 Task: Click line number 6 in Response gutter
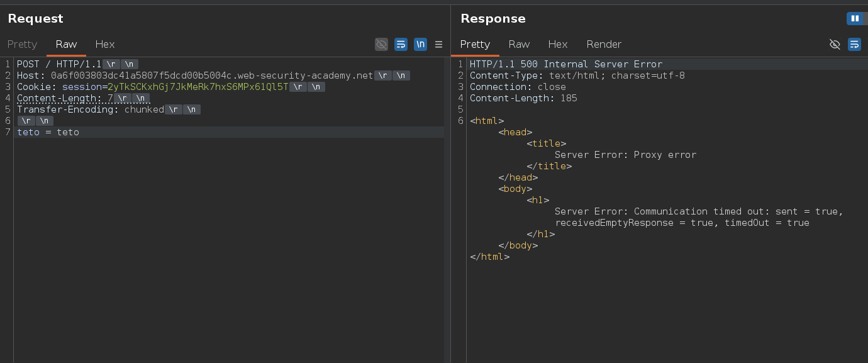[x=460, y=121]
